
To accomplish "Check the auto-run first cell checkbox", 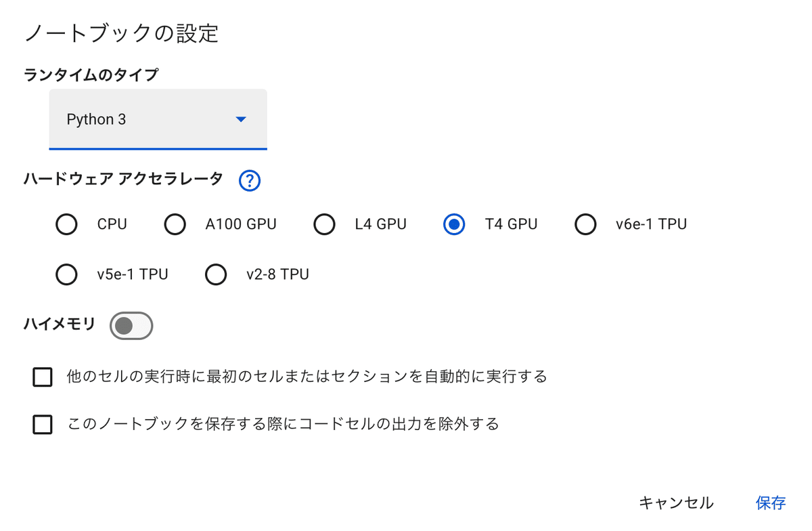I will tap(42, 377).
